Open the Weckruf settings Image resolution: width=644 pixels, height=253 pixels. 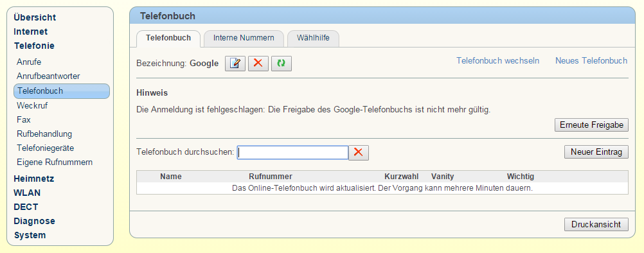tap(32, 105)
